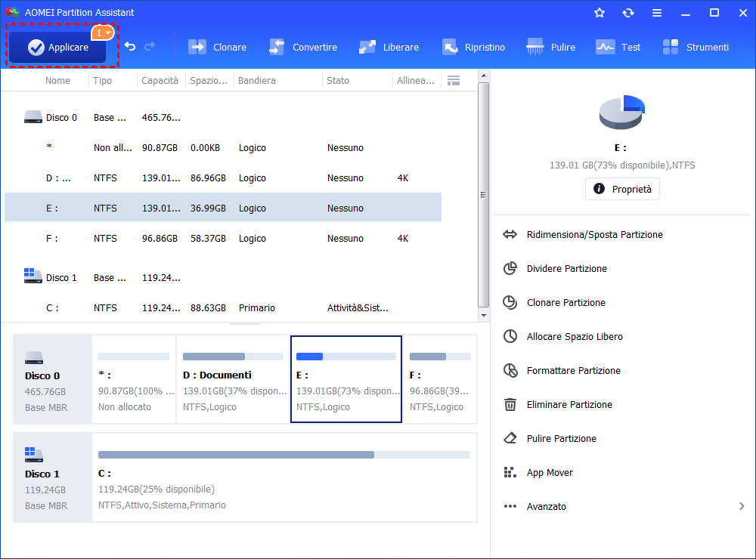The width and height of the screenshot is (756, 559).
Task: Click Eliminare Partizione trash icon
Action: point(510,404)
